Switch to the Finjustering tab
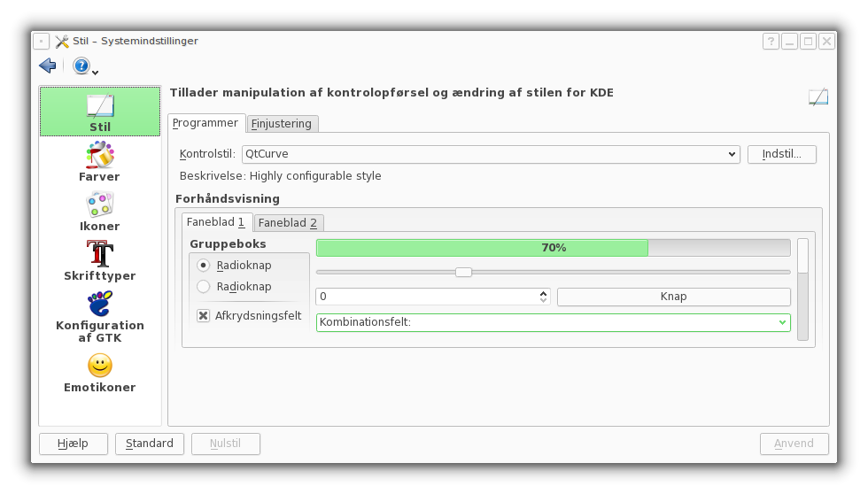 pos(282,124)
